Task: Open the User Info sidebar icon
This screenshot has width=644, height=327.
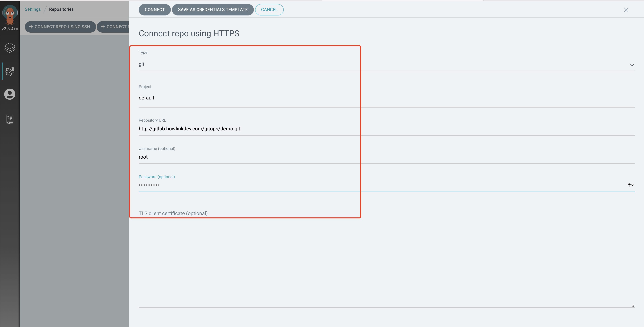Action: tap(10, 94)
